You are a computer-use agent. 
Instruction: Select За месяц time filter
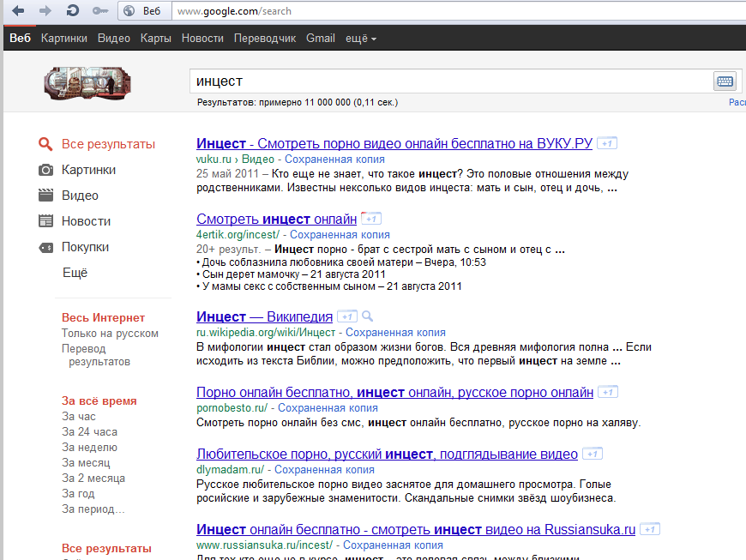(86, 462)
